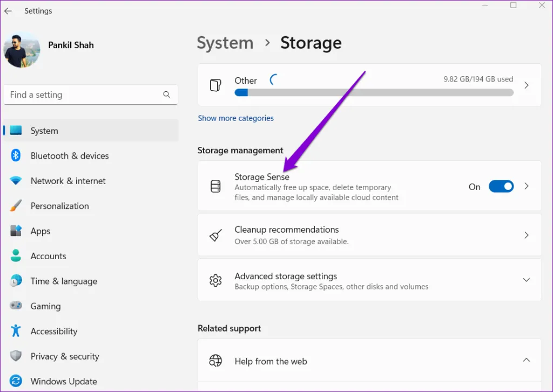This screenshot has width=553, height=392.
Task: Click the Find a setting search box
Action: pyautogui.click(x=84, y=94)
